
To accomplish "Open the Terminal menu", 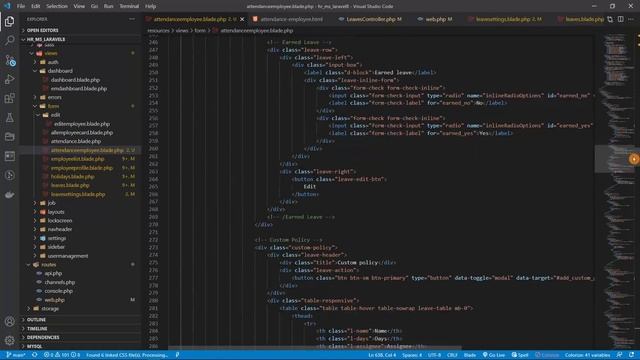I will point(129,6).
